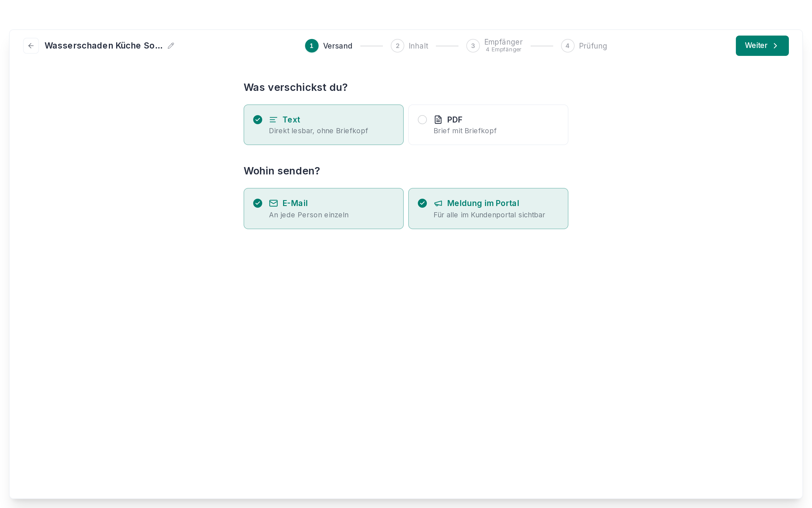Click the PDF document icon
Image resolution: width=812 pixels, height=508 pixels.
pyautogui.click(x=438, y=120)
